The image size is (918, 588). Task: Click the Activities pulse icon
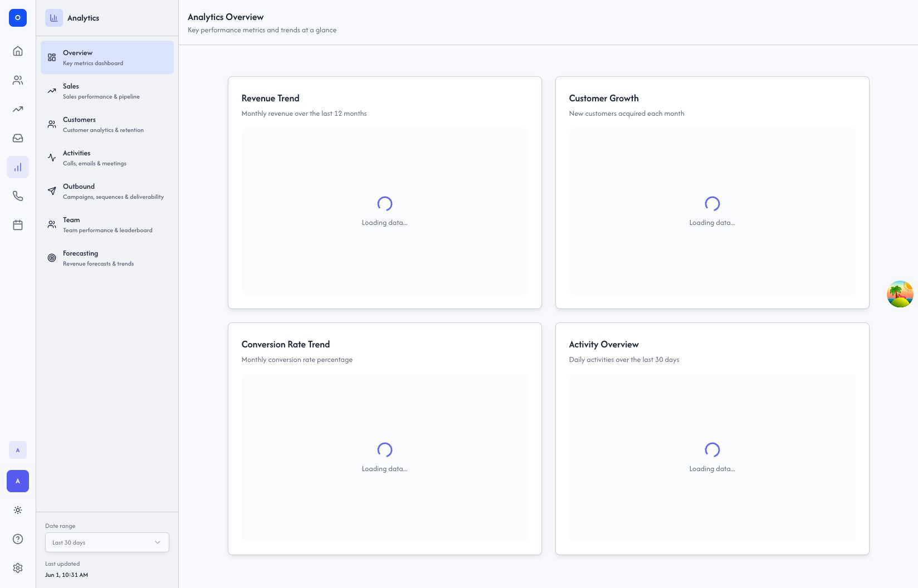coord(52,158)
